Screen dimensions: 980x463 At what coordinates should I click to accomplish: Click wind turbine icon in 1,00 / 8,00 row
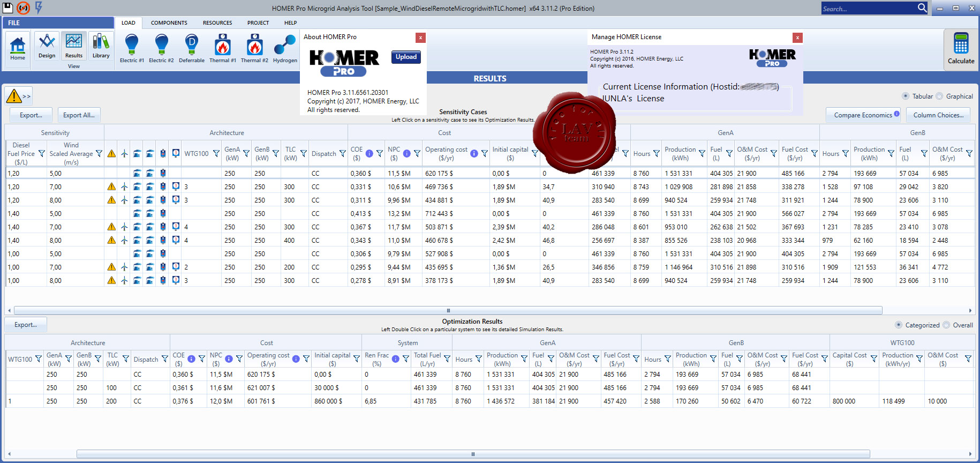point(124,280)
